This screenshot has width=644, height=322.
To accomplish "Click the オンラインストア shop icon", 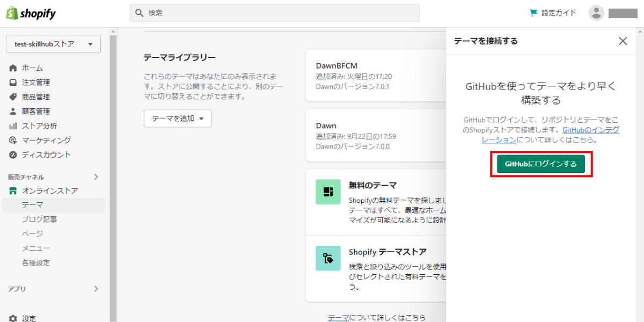I will 13,191.
